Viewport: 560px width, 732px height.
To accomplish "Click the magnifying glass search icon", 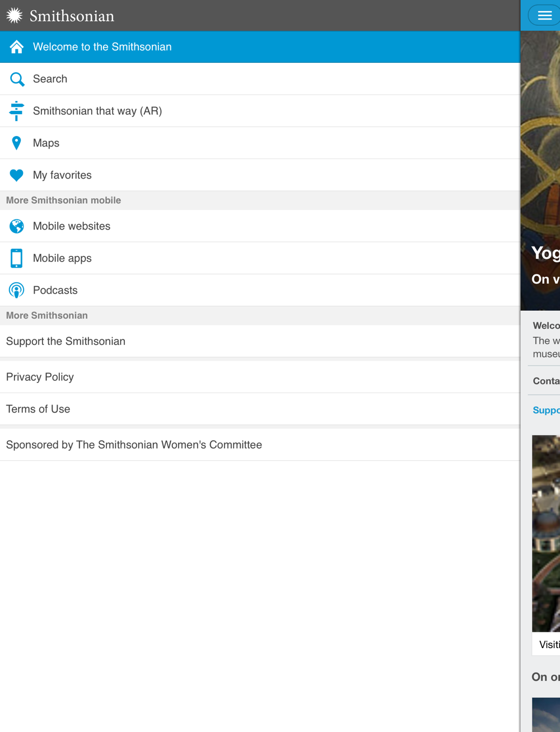I will [17, 80].
